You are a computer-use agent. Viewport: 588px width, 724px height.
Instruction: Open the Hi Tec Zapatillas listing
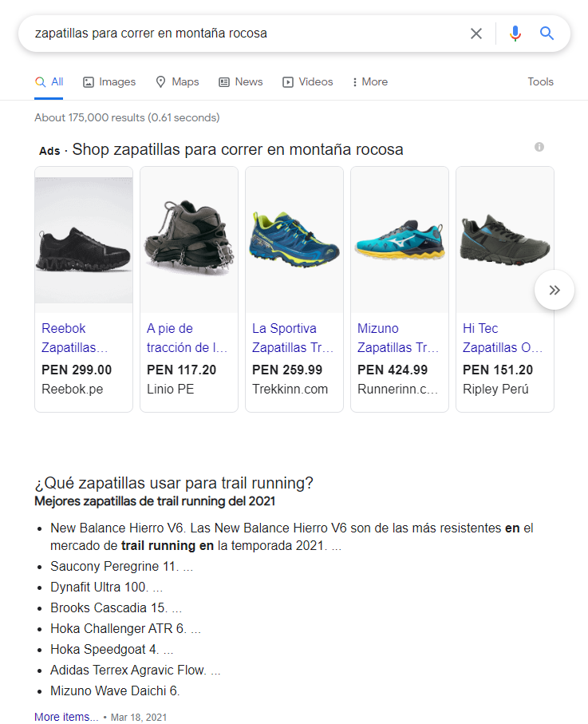point(503,338)
